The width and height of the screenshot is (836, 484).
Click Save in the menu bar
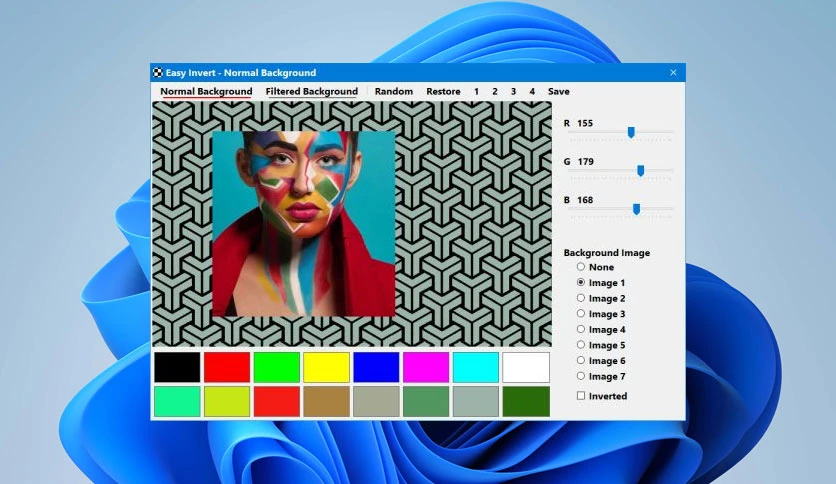pos(559,91)
